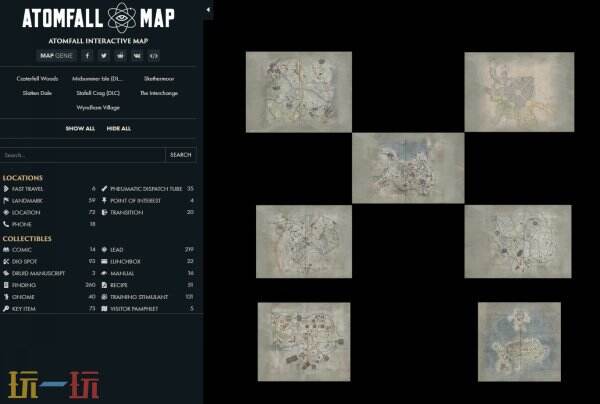Click the Reddit share icon
Image resolution: width=600 pixels, height=404 pixels.
[x=121, y=56]
